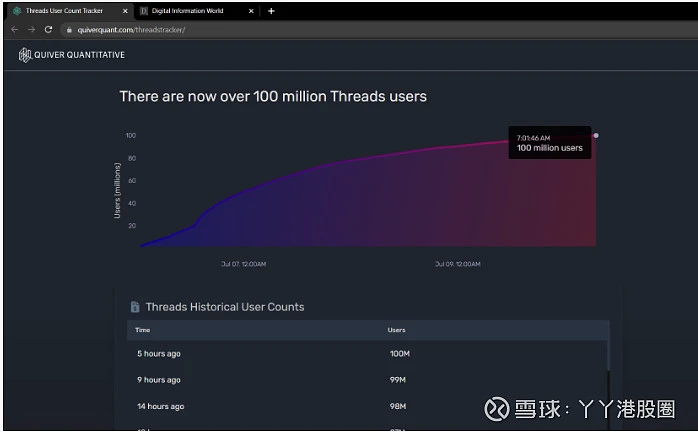Click the Quiver Quantitative logo icon

(25, 55)
